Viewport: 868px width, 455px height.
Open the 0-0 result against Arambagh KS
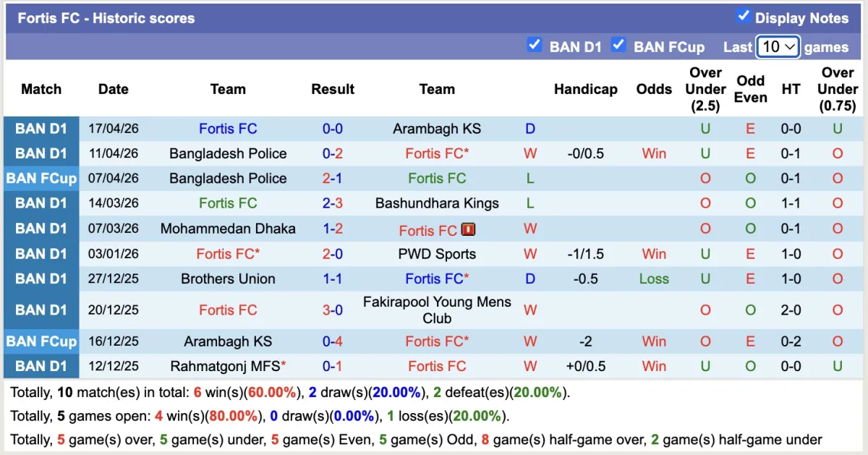(333, 129)
